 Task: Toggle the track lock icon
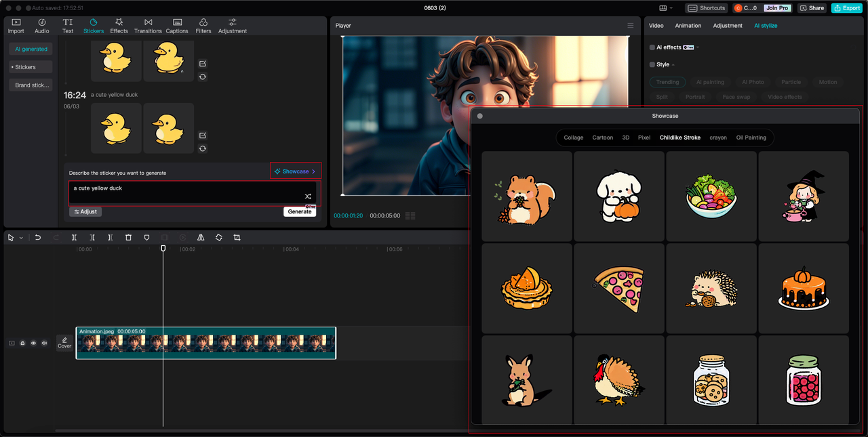click(x=22, y=344)
